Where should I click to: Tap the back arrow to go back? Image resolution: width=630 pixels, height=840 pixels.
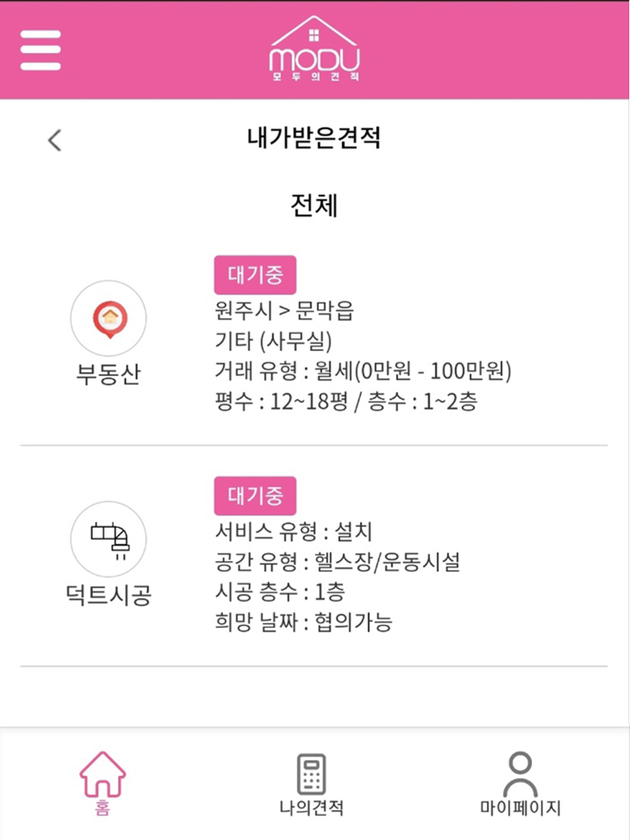[x=54, y=139]
